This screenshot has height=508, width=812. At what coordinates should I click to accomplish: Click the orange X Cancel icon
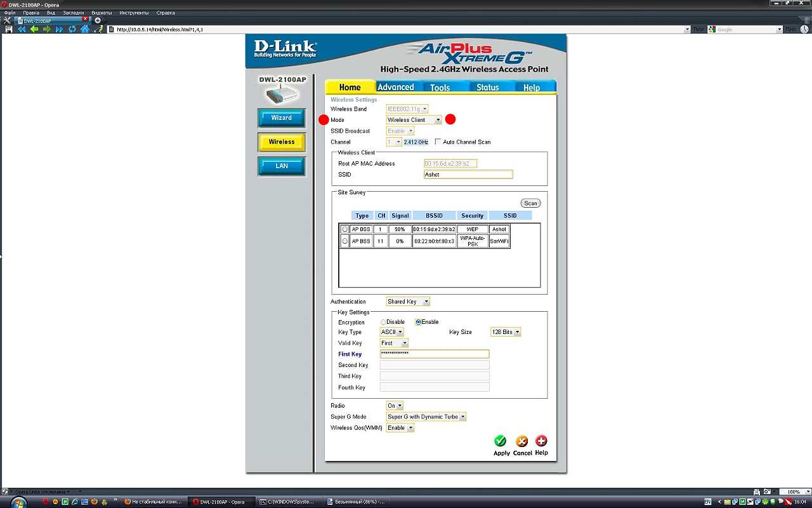pyautogui.click(x=521, y=441)
